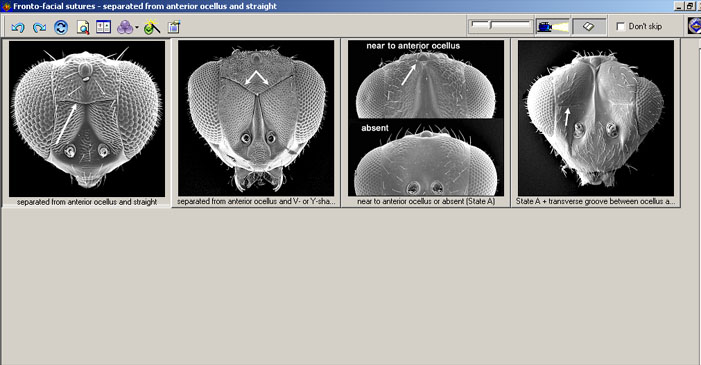Click the blue circular refresh icon

coord(61,28)
